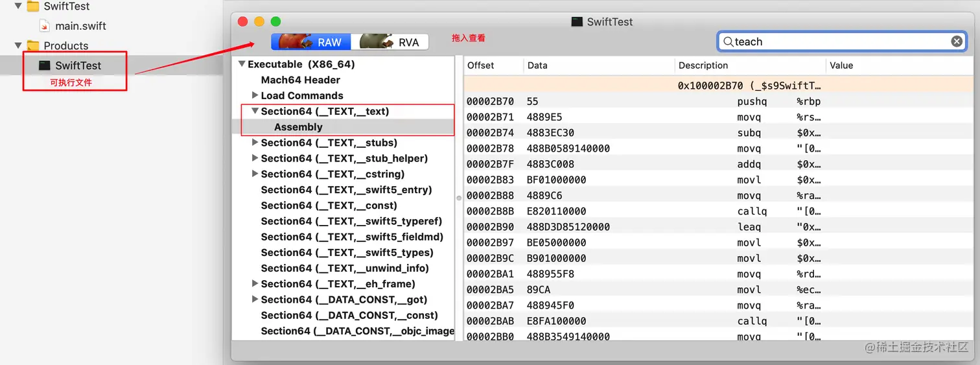The height and width of the screenshot is (365, 980).
Task: Click the SwiftTest executable terminal icon
Action: click(44, 65)
